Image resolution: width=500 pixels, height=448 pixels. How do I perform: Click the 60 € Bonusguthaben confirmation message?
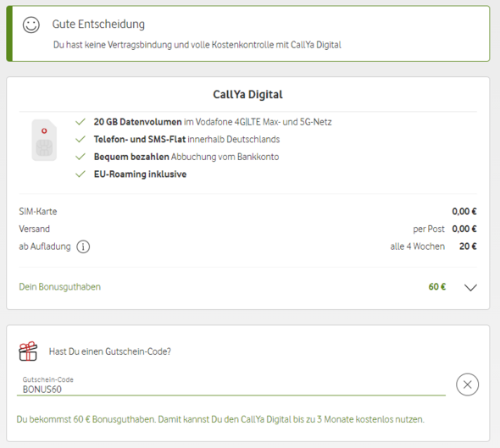point(220,419)
